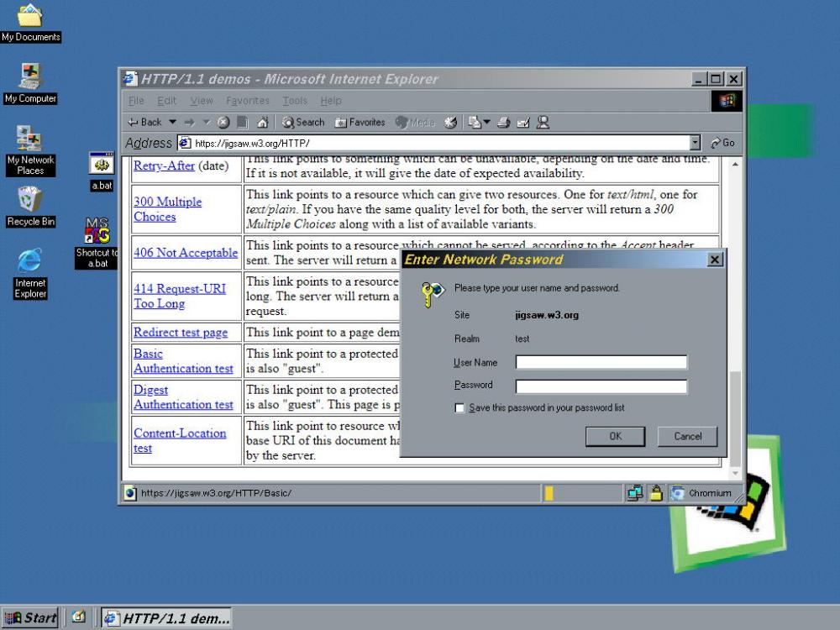This screenshot has height=630, width=840.
Task: Click the Home icon in IE toolbar
Action: [x=262, y=123]
